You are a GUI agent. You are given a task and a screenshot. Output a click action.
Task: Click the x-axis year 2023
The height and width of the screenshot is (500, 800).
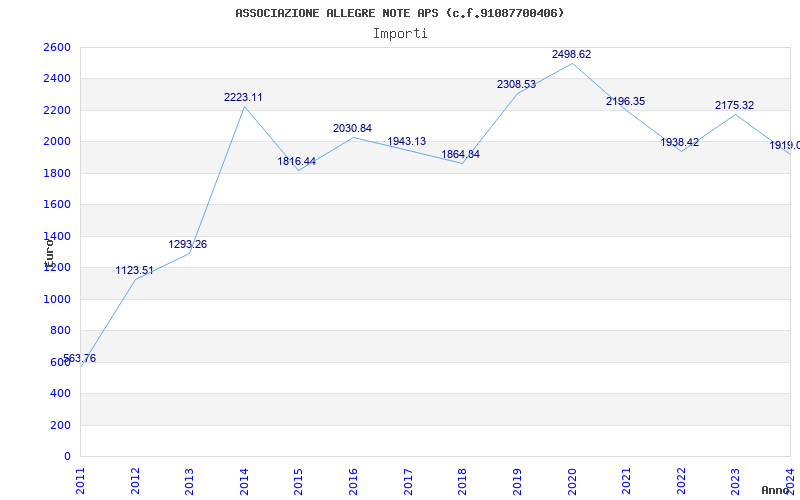(735, 481)
